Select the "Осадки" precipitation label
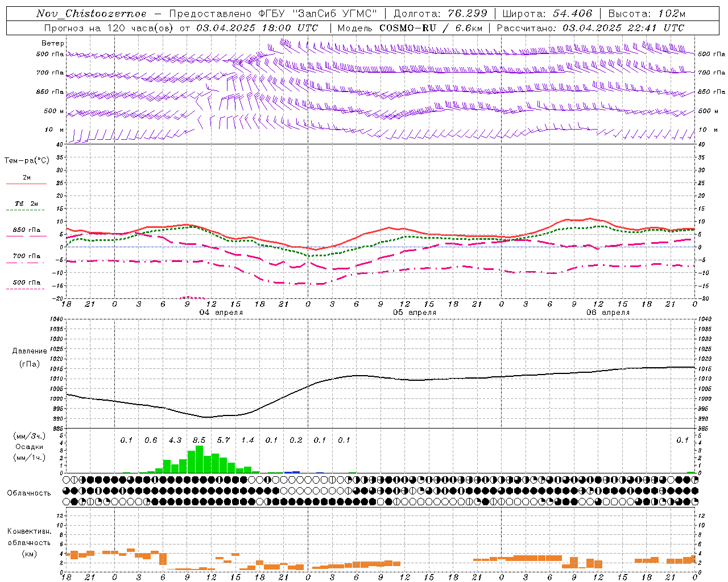This screenshot has width=728, height=582. pos(29,447)
